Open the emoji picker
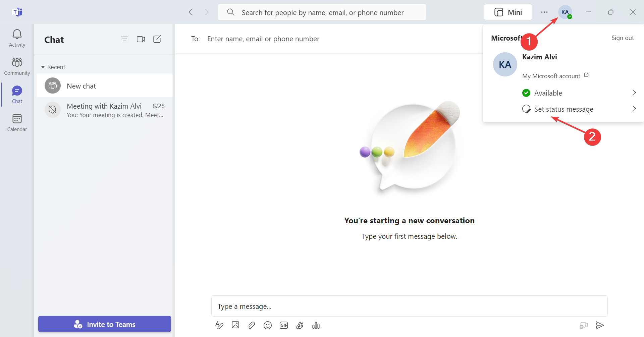This screenshot has height=337, width=644. 268,325
